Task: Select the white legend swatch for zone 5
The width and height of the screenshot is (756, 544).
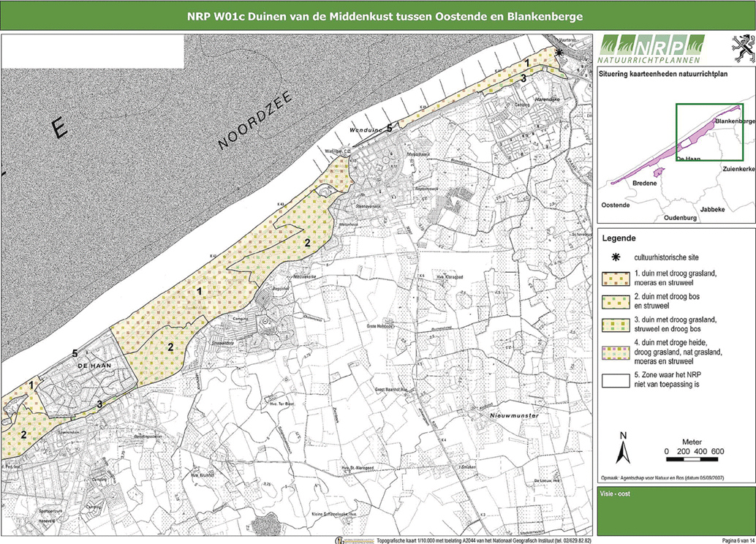Action: (616, 380)
